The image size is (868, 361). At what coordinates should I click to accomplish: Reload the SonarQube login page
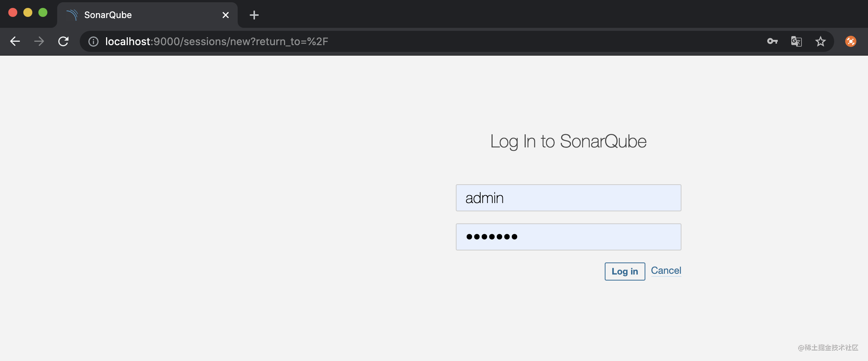click(x=64, y=41)
